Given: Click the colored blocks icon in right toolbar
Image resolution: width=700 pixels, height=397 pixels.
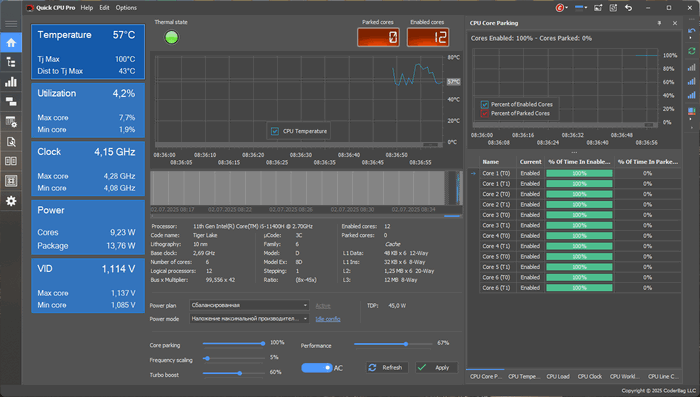Looking at the screenshot, I should coord(692,111).
